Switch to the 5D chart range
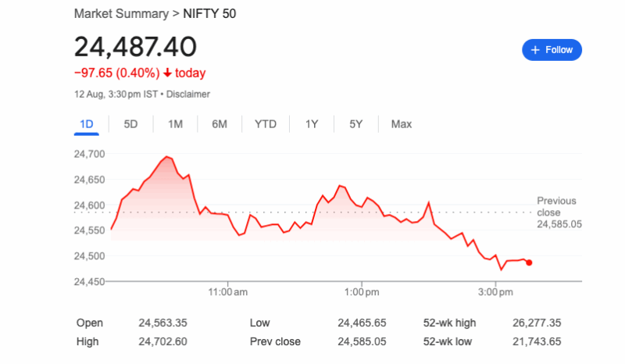Viewport: 625px width, 364px height. point(131,124)
